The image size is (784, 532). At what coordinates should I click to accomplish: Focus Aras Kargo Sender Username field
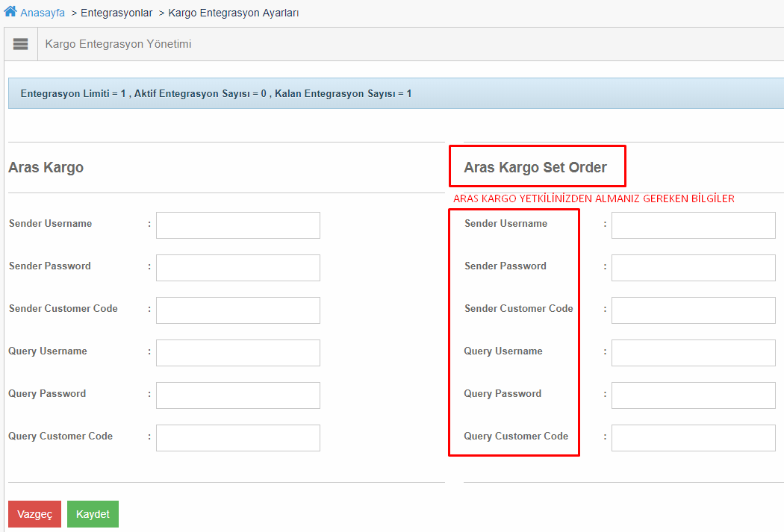tap(238, 225)
